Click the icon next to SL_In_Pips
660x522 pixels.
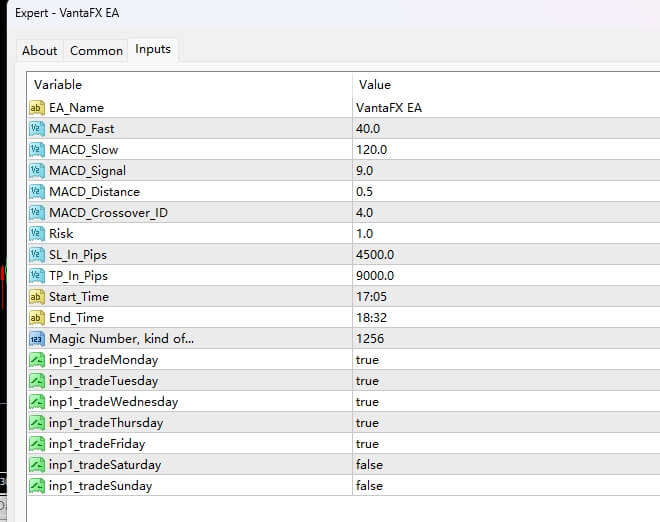[x=38, y=255]
